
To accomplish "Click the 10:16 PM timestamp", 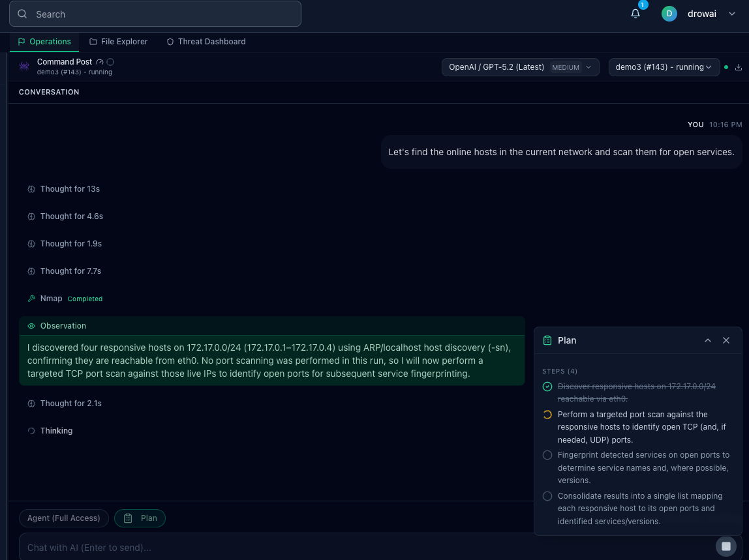I will coord(726,125).
